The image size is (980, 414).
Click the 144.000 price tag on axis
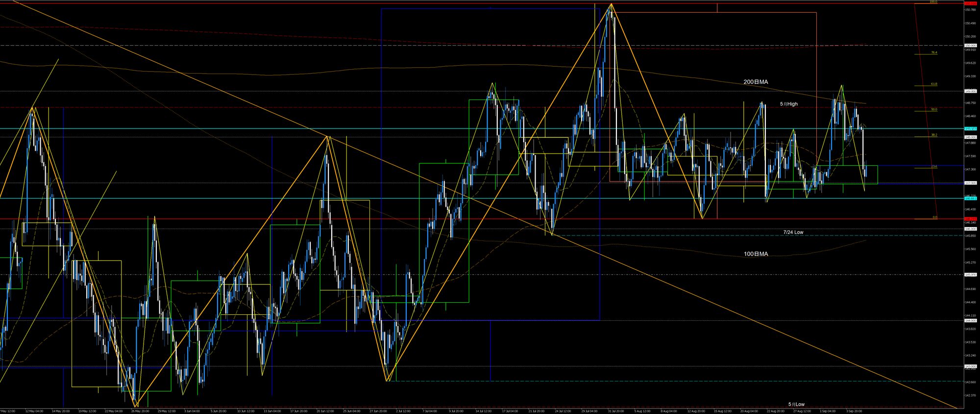point(970,320)
